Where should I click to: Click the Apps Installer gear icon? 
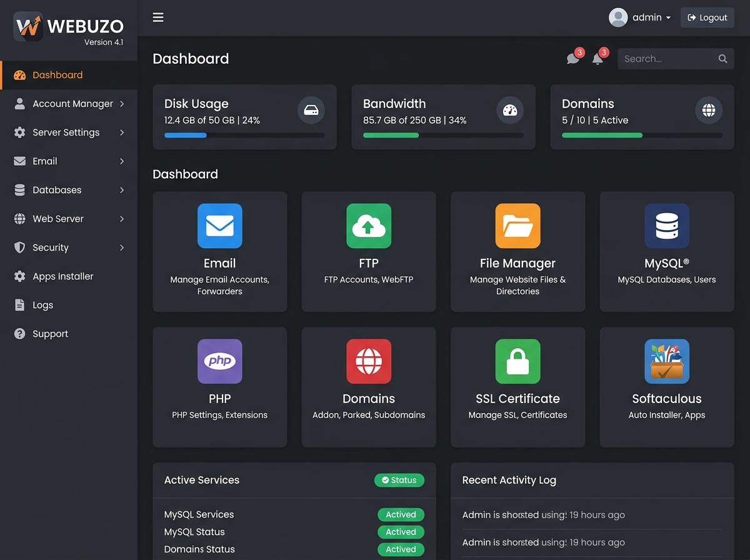click(x=20, y=276)
